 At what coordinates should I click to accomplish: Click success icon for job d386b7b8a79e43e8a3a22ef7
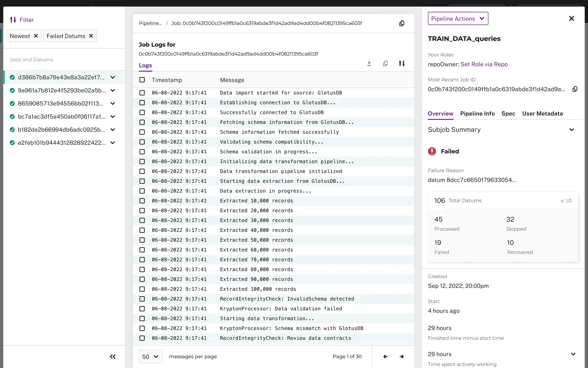coord(12,77)
